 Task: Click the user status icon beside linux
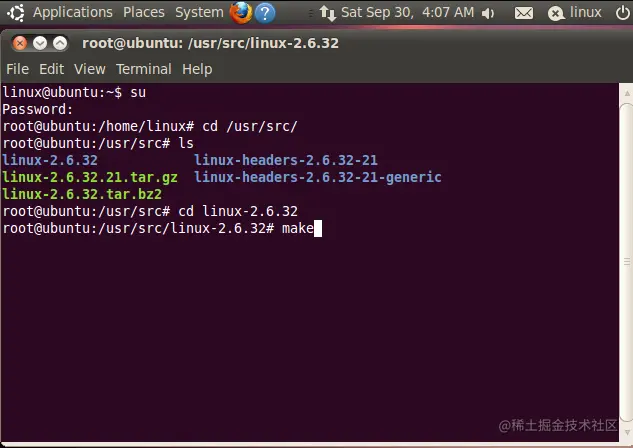pyautogui.click(x=556, y=13)
